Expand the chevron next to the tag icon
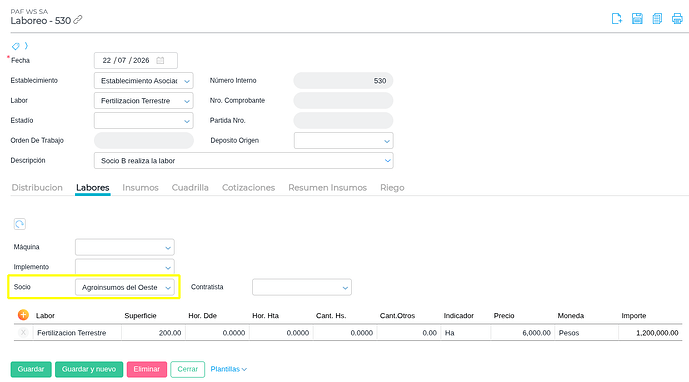Screen dimensions: 689x382 click(x=26, y=45)
